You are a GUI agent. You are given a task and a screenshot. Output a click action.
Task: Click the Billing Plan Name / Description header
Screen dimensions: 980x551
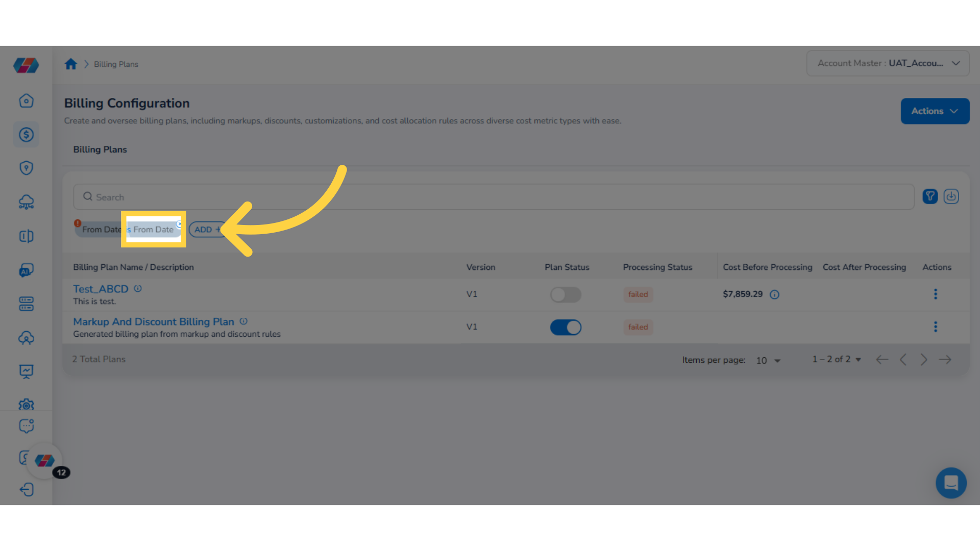tap(133, 267)
